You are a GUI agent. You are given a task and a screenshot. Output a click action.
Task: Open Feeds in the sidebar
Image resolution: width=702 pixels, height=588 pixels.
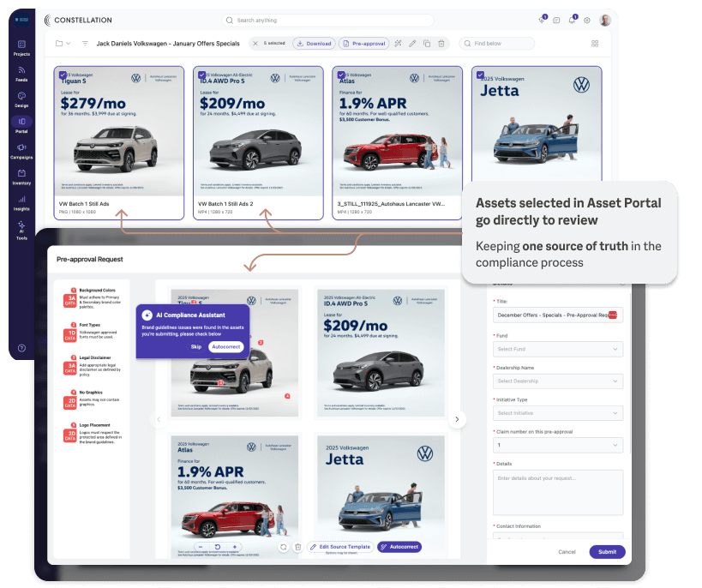pyautogui.click(x=21, y=74)
